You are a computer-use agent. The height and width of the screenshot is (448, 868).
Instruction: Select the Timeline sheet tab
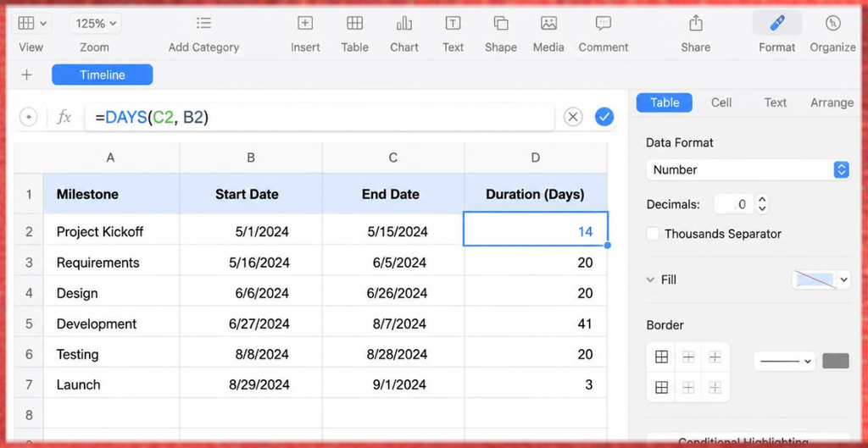[103, 75]
